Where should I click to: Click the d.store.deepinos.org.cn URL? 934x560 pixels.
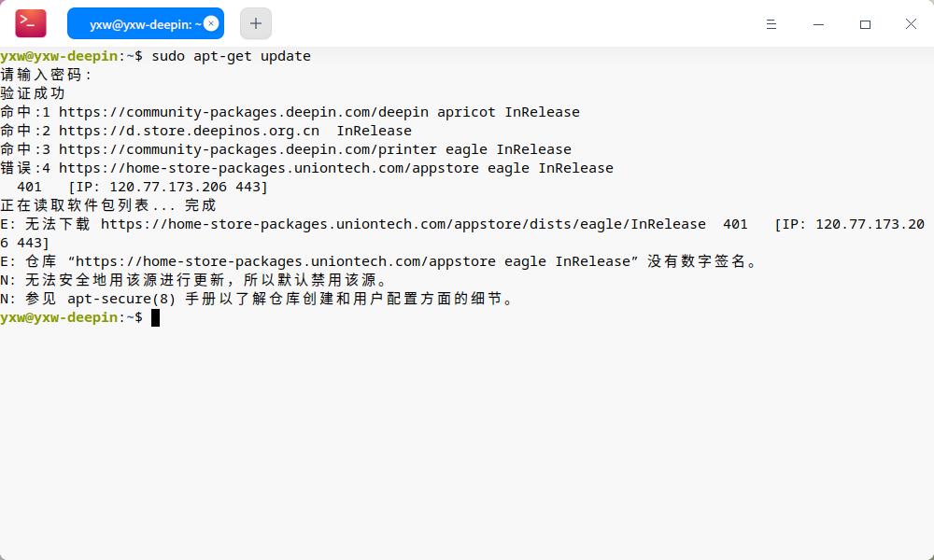(189, 131)
